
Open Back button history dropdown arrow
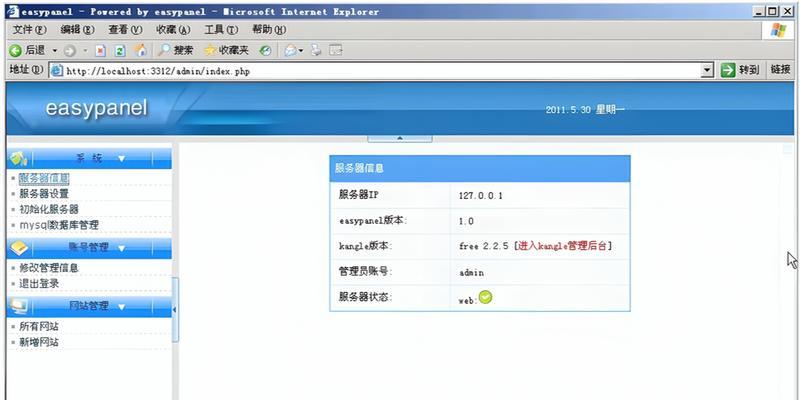pyautogui.click(x=55, y=51)
